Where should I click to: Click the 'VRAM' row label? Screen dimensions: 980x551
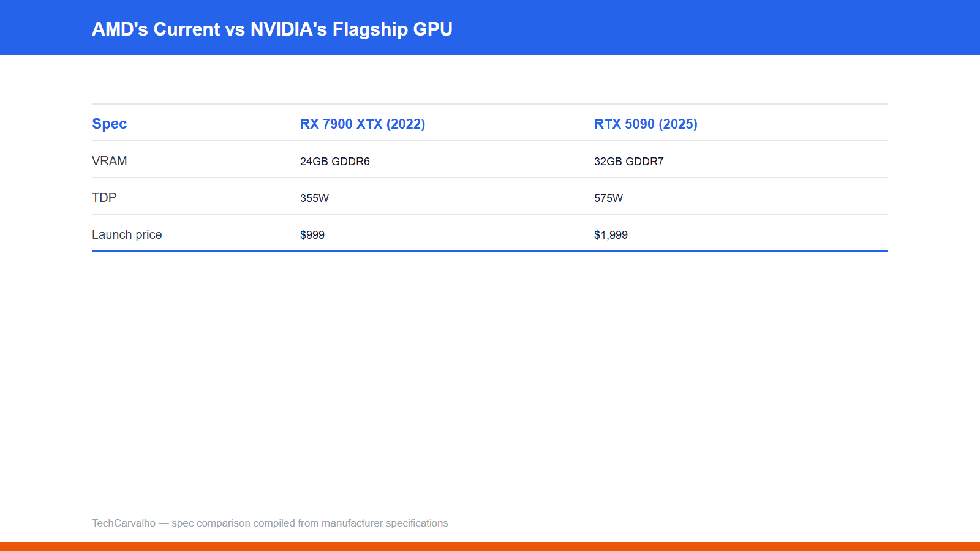[x=110, y=161]
